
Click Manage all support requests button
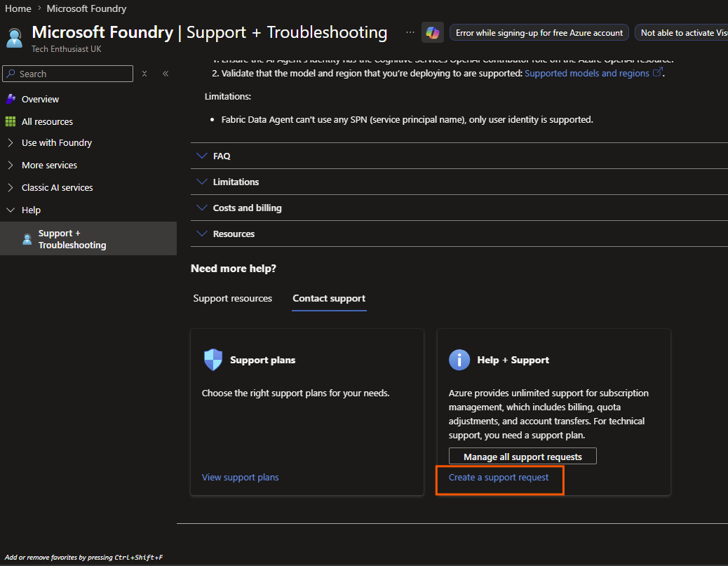pos(523,457)
